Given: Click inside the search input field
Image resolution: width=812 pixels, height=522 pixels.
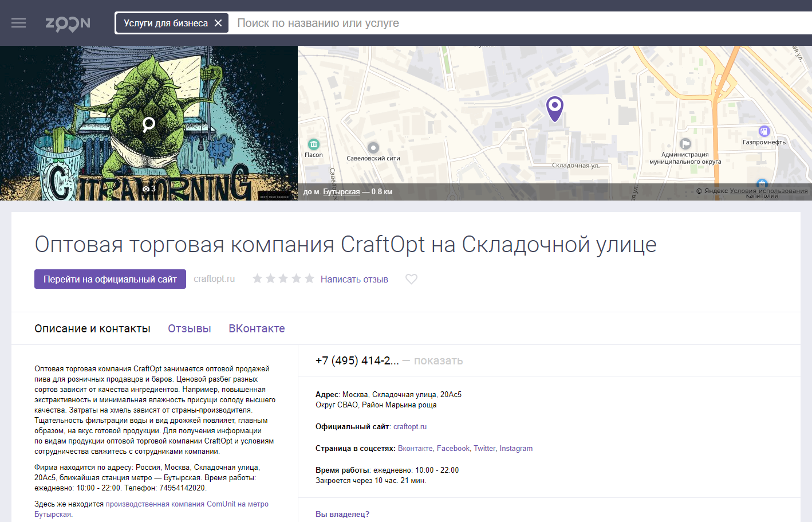Looking at the screenshot, I should point(515,23).
